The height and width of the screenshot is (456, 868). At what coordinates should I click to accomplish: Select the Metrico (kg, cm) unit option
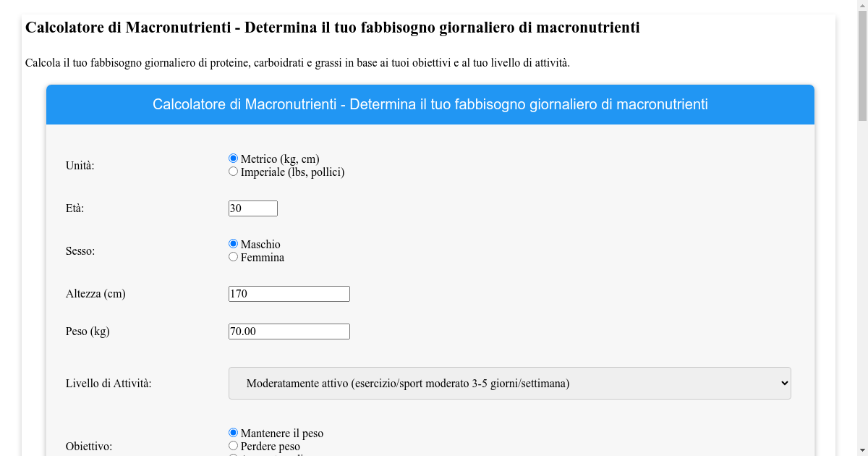(233, 157)
